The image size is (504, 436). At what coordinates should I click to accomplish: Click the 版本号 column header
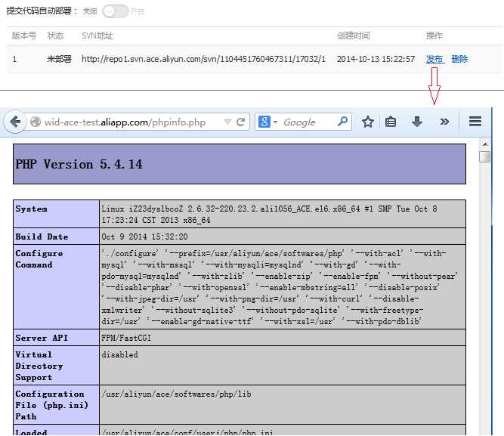[x=24, y=36]
